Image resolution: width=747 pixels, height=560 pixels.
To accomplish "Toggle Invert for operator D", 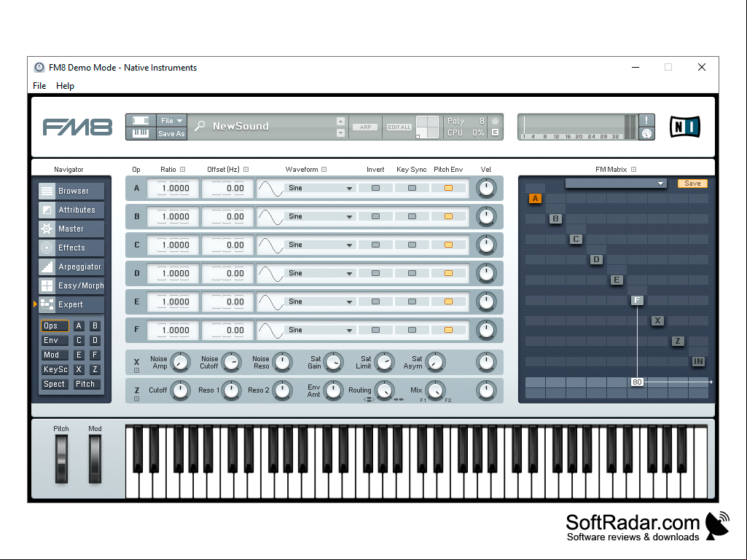I will tap(375, 273).
